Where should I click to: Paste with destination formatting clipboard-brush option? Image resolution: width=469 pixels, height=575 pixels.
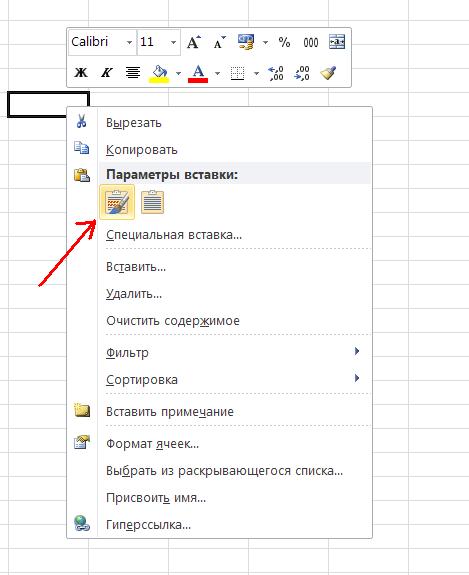pos(117,202)
